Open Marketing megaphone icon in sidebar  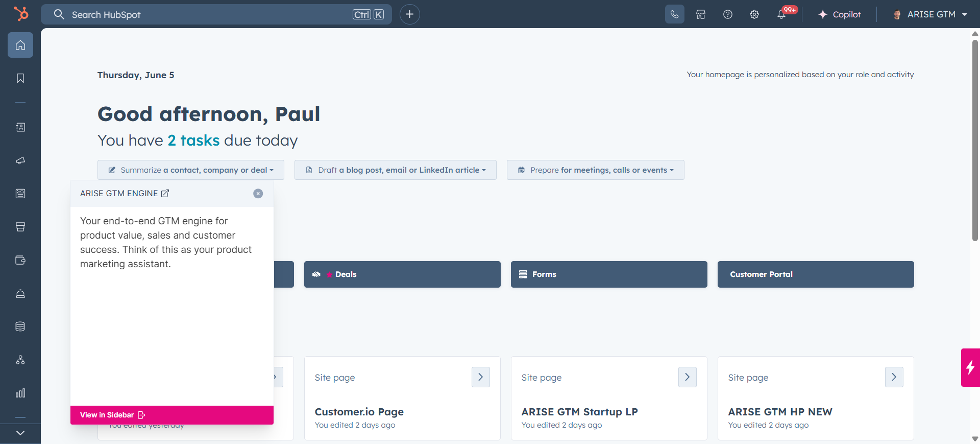click(20, 160)
